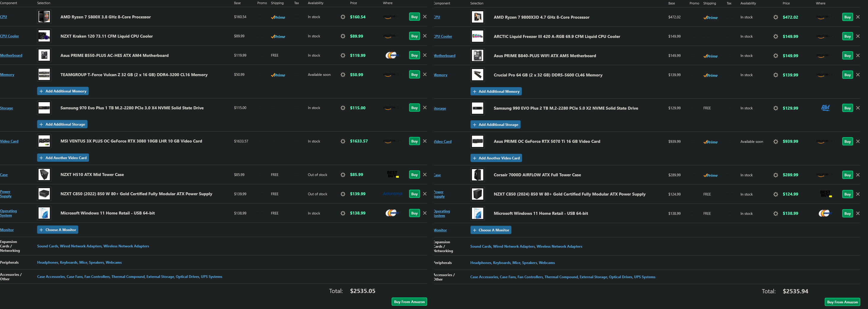Remove NZXT Kraken 120 cooler with X icon

[x=425, y=36]
